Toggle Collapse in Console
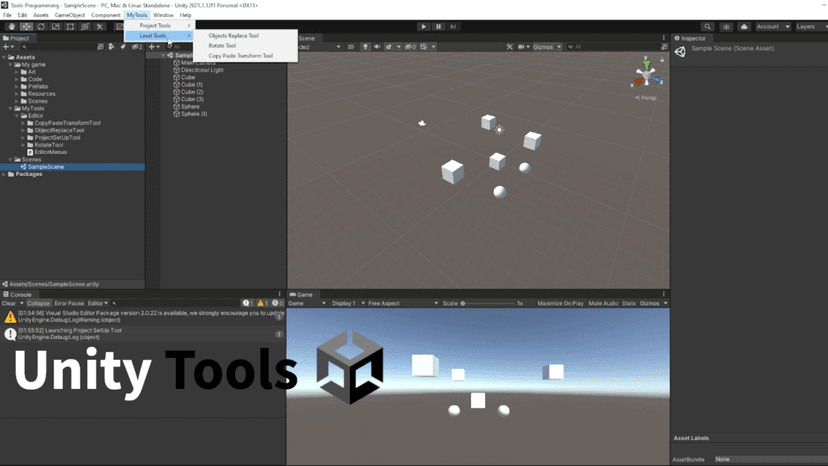Image resolution: width=828 pixels, height=466 pixels. point(38,303)
